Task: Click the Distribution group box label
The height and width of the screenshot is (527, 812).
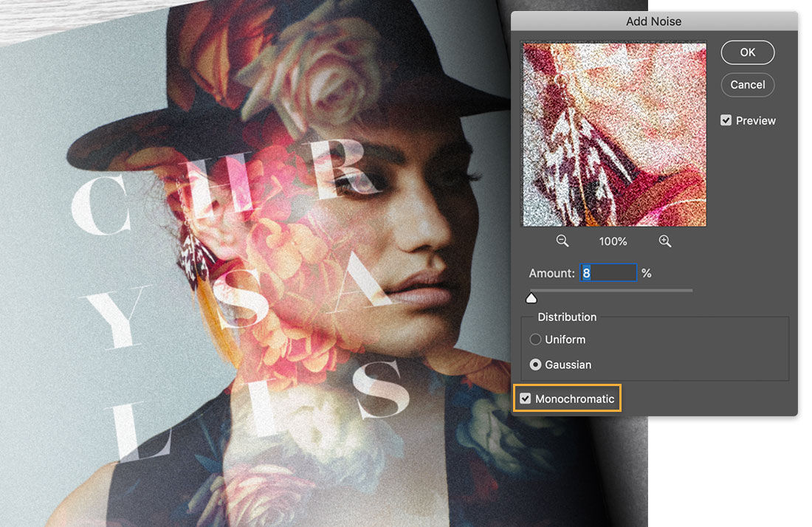Action: pos(568,317)
